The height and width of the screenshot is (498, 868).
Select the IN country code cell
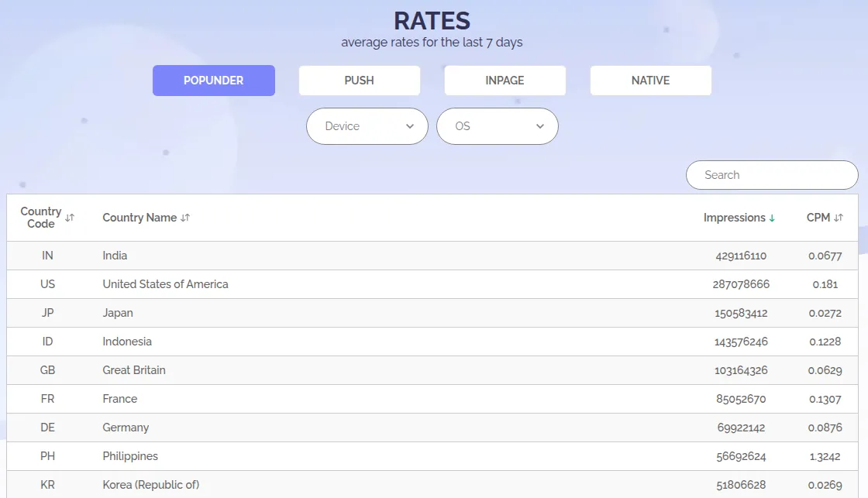pos(47,256)
